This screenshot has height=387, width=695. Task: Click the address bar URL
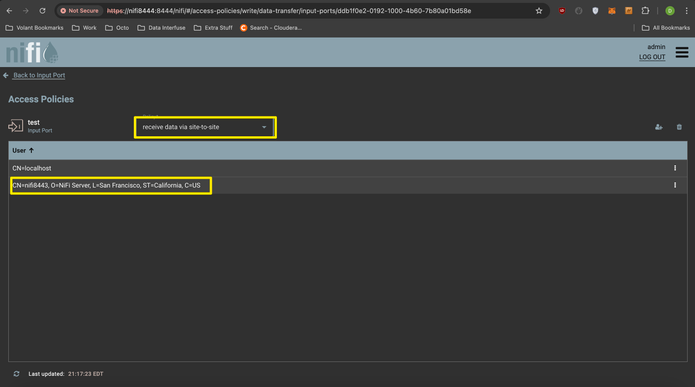(289, 11)
